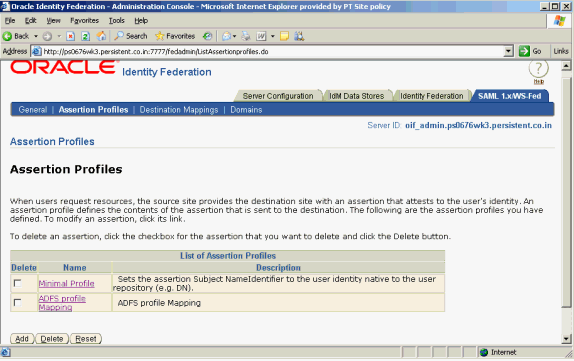574x361 pixels.
Task: Open the Back history dropdown arrow
Action: pyautogui.click(x=36, y=36)
